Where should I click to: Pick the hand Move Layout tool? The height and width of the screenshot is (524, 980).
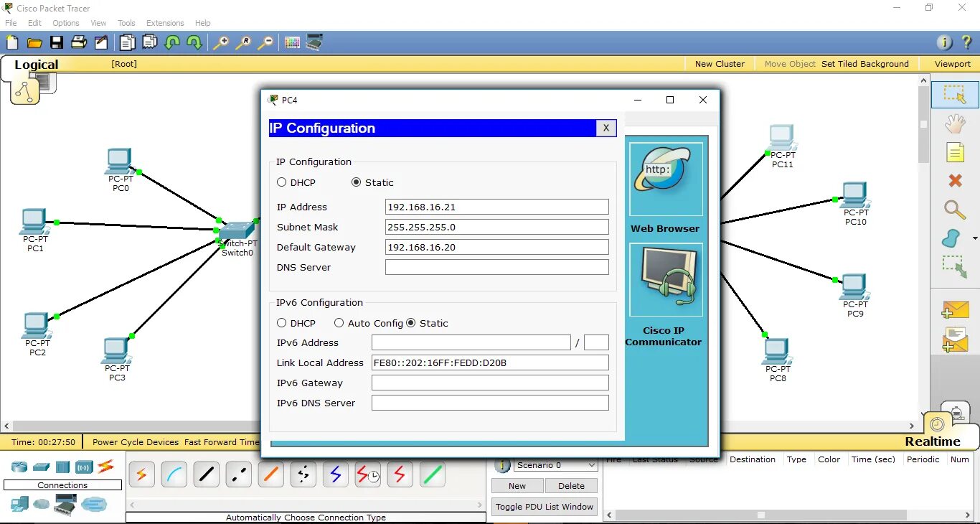point(955,123)
